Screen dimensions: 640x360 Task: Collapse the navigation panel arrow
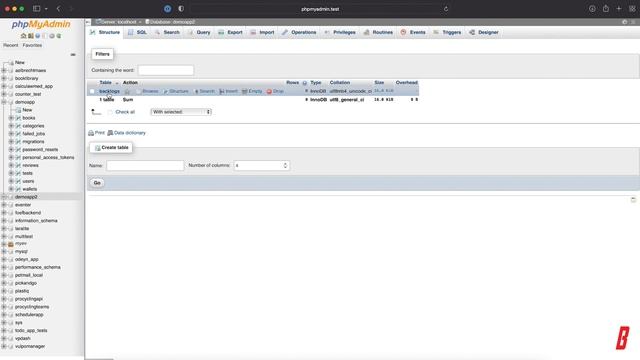[88, 22]
